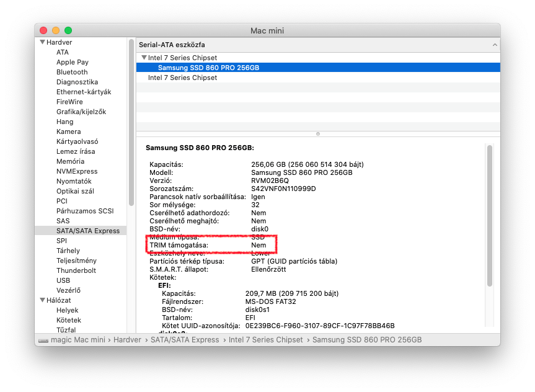Click the BSD-név value disk0
Screen dimensions: 535x392
(x=260, y=229)
